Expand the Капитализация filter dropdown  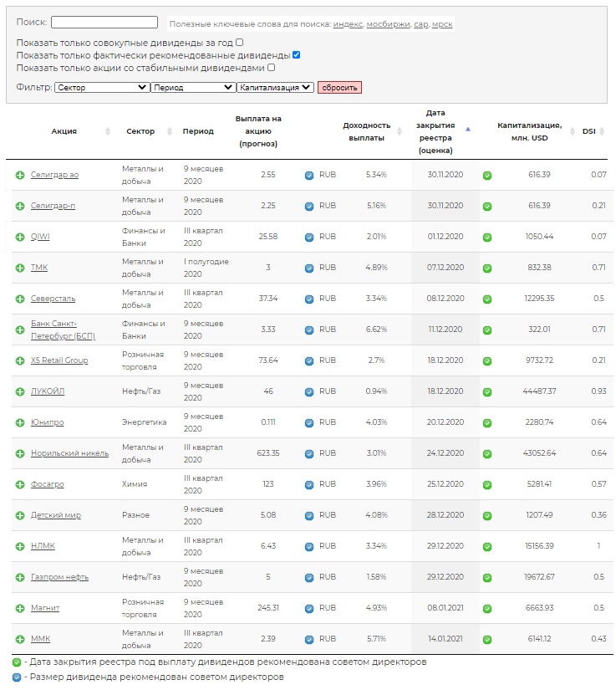275,87
